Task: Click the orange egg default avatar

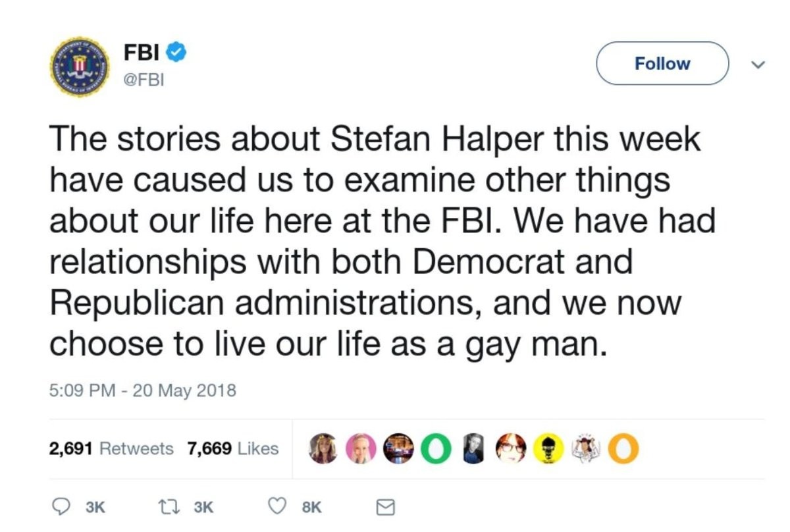Action: (x=623, y=448)
